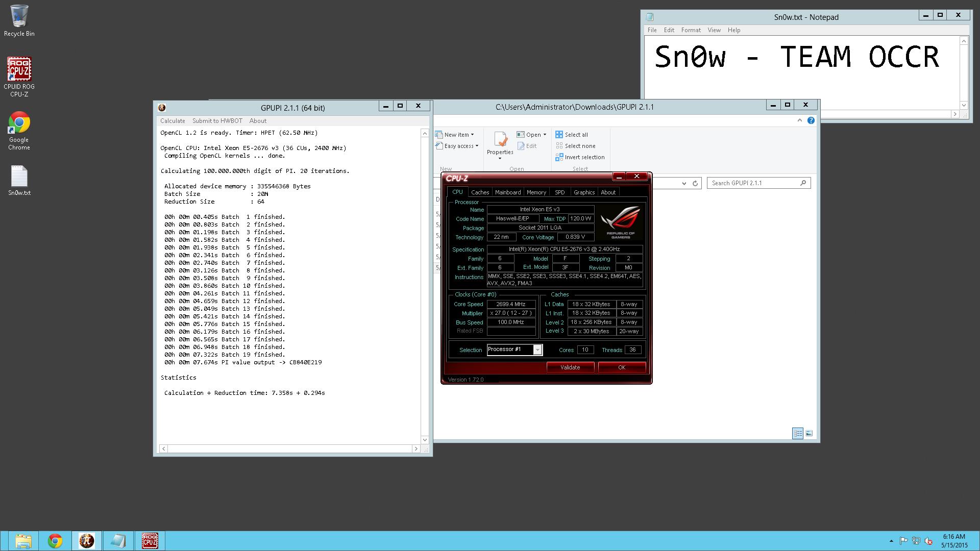Click the search magnifier in Explorer
Image resolution: width=980 pixels, height=551 pixels.
tap(803, 183)
